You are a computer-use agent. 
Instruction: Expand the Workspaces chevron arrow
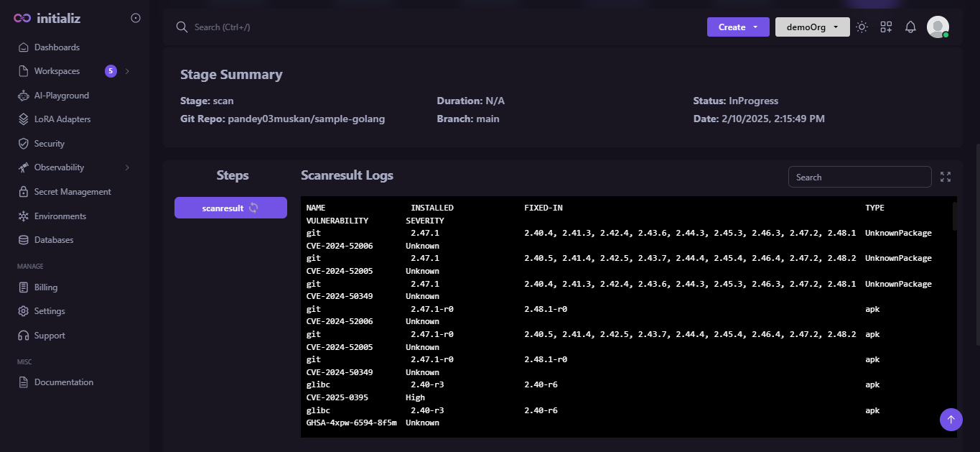127,71
